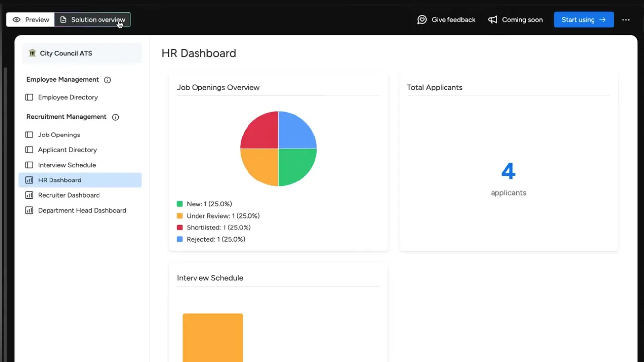Select the Employee Directory table icon
This screenshot has width=644, height=362.
pyautogui.click(x=29, y=97)
